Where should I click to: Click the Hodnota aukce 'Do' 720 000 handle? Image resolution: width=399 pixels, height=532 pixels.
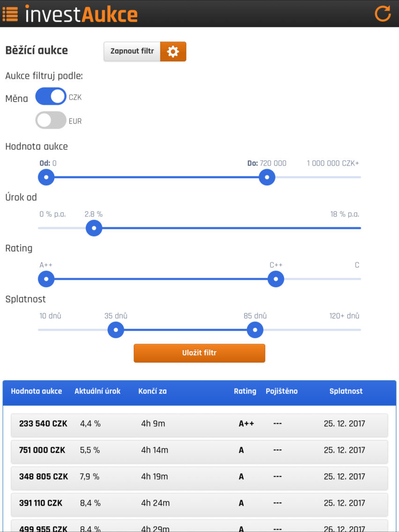point(267,177)
